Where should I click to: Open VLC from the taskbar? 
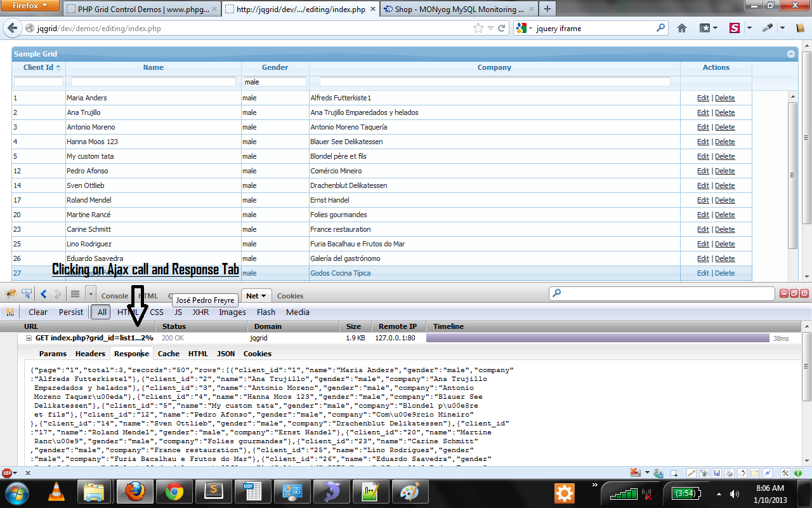click(56, 492)
